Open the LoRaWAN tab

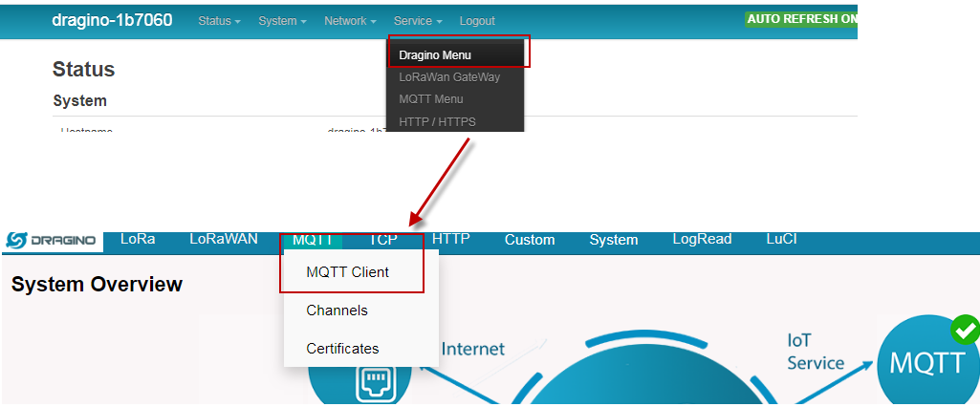pyautogui.click(x=224, y=239)
